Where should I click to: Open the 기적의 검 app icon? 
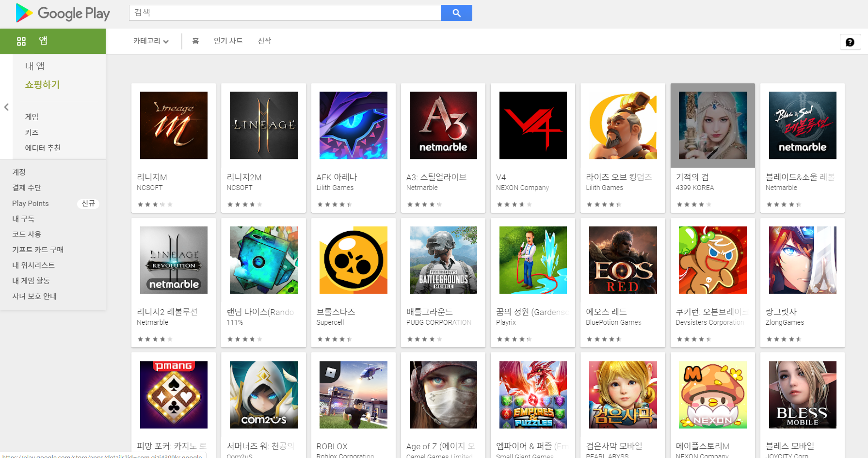pos(713,126)
